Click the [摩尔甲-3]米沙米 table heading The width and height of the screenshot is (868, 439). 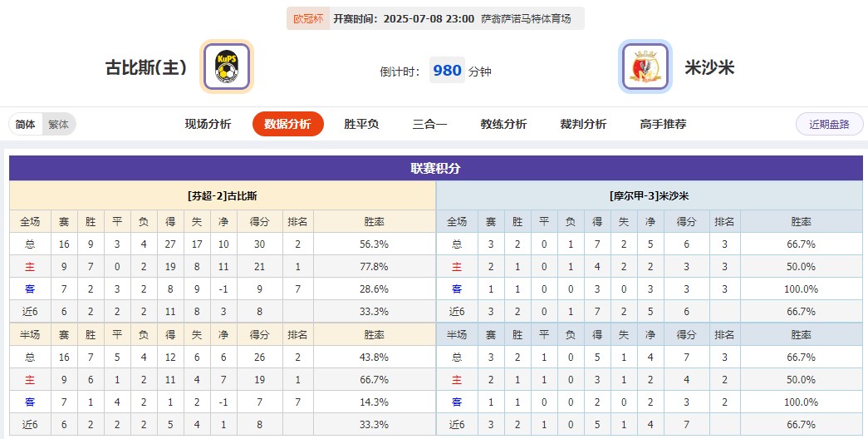click(x=649, y=196)
